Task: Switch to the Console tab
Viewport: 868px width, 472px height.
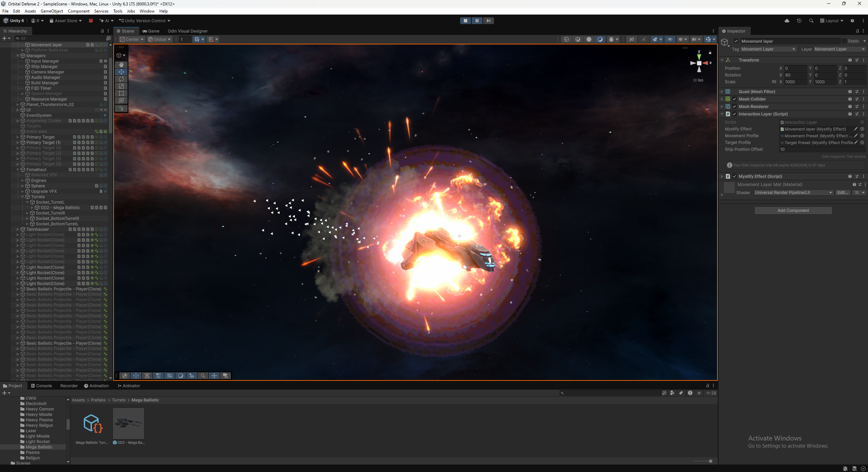Action: pyautogui.click(x=41, y=386)
